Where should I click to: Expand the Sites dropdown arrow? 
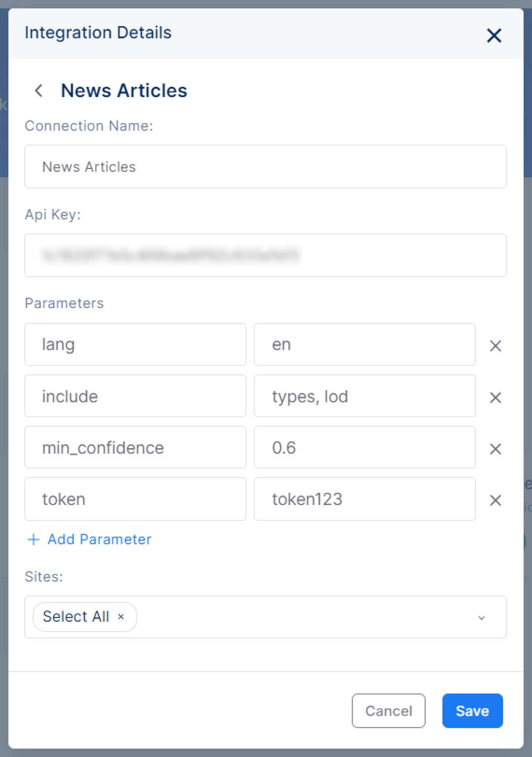pyautogui.click(x=482, y=617)
